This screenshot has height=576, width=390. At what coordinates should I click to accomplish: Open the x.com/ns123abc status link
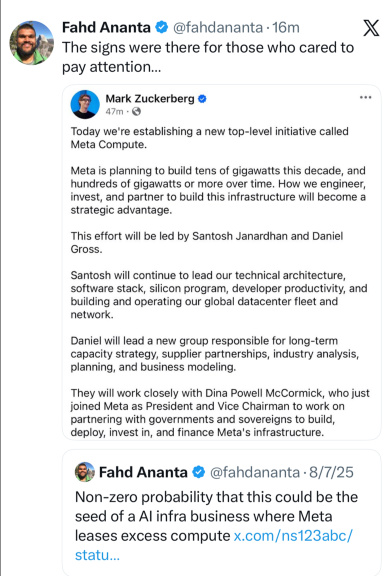tap(213, 545)
